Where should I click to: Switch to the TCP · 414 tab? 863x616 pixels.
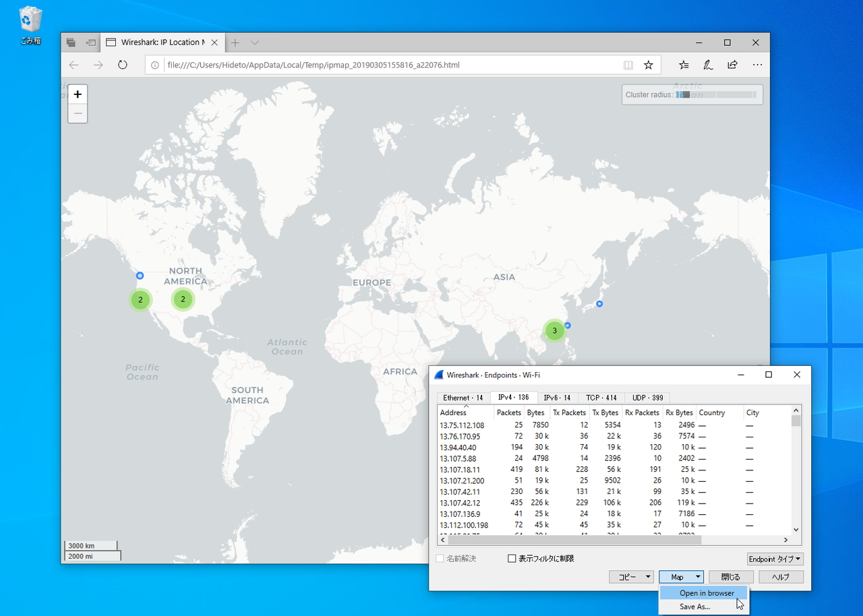[600, 398]
